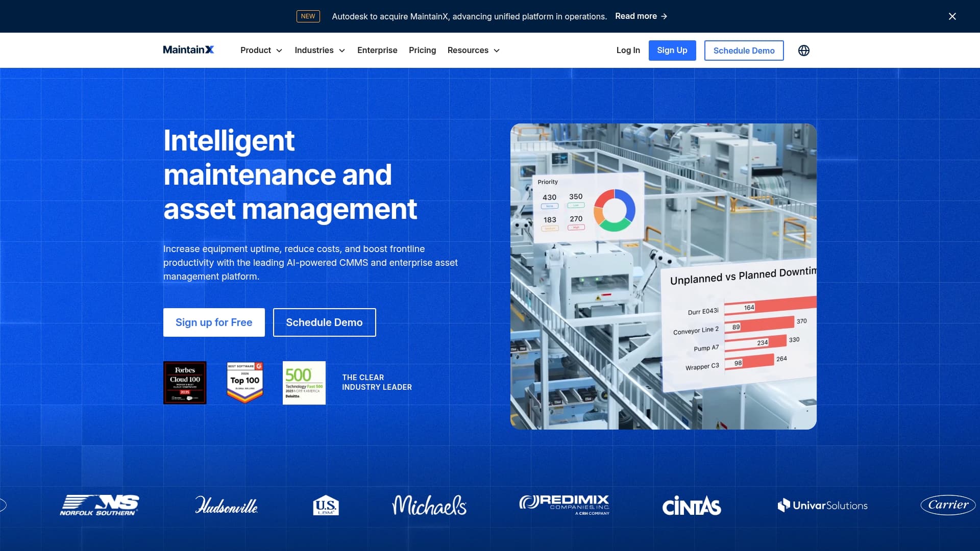The height and width of the screenshot is (551, 980).
Task: Click the Autodesk acquisition announcement text
Action: (470, 16)
